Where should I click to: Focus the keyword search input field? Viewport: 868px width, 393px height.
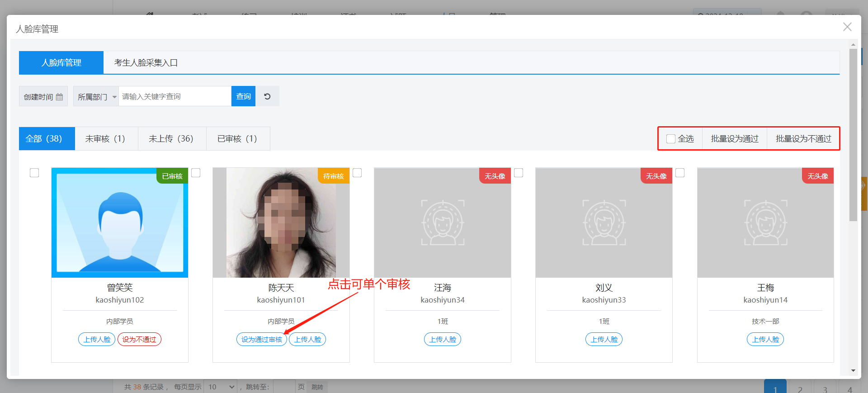[x=175, y=96]
